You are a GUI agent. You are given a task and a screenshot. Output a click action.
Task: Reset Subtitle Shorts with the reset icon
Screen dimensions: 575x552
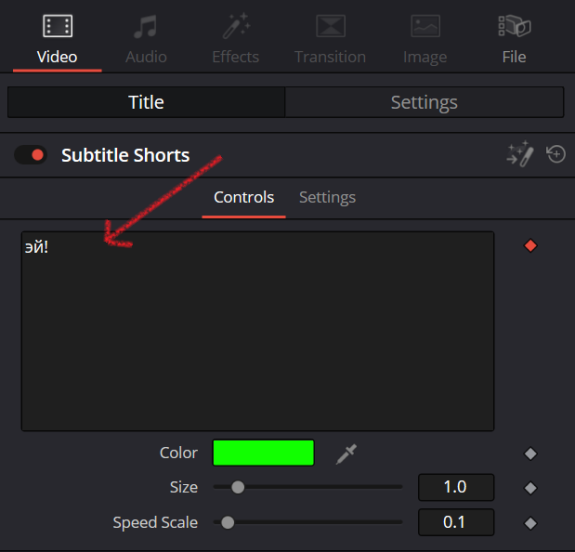click(x=556, y=154)
